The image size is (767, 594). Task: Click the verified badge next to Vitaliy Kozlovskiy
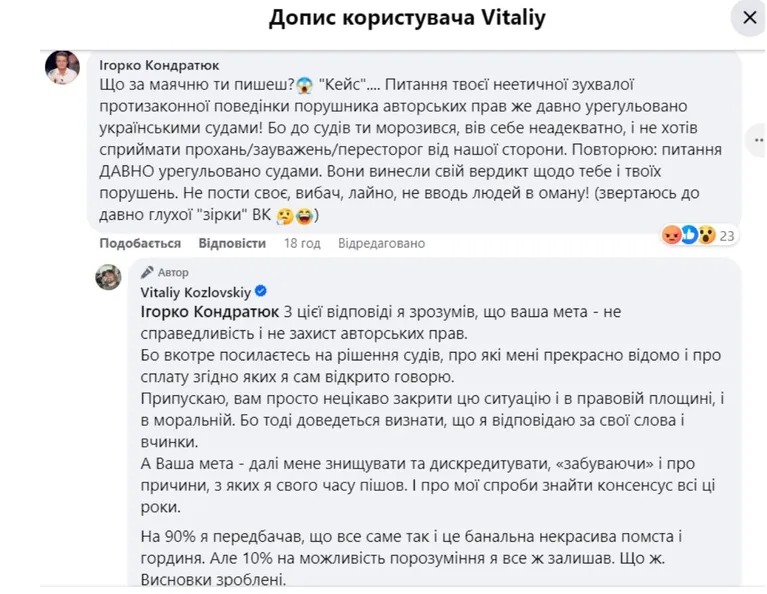[261, 291]
